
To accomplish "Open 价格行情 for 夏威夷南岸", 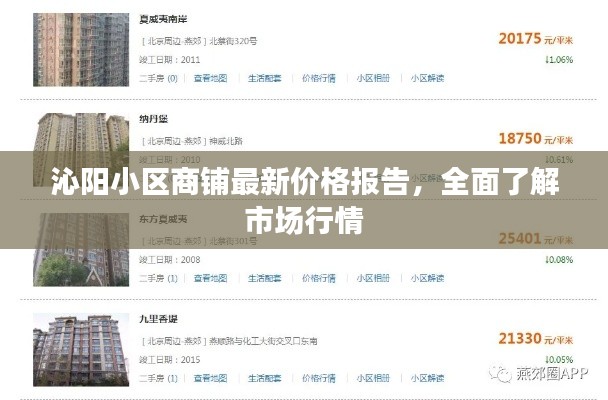I will 319,78.
